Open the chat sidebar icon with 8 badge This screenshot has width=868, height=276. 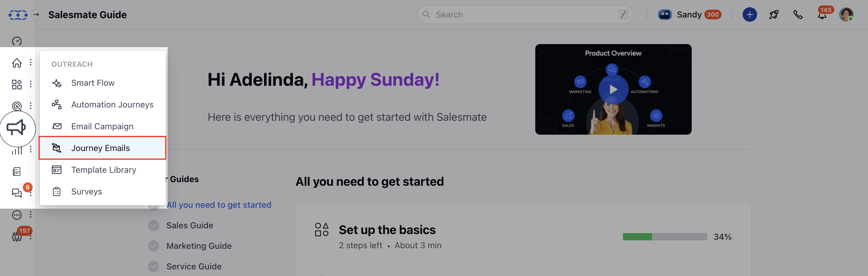(17, 193)
